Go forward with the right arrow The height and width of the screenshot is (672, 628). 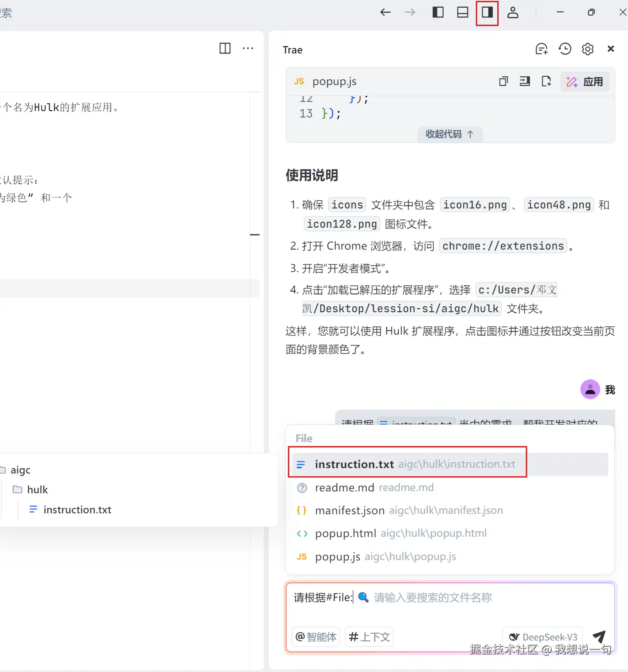[410, 12]
